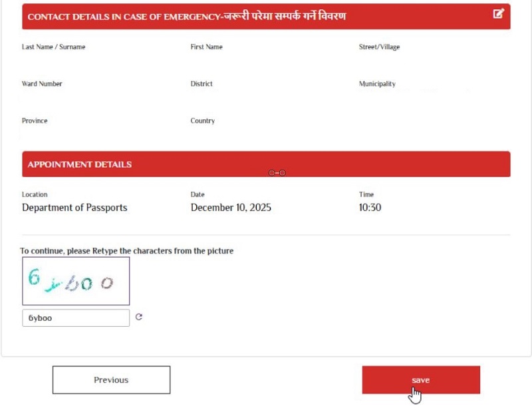Click the save button
This screenshot has width=532, height=410.
[x=420, y=379]
